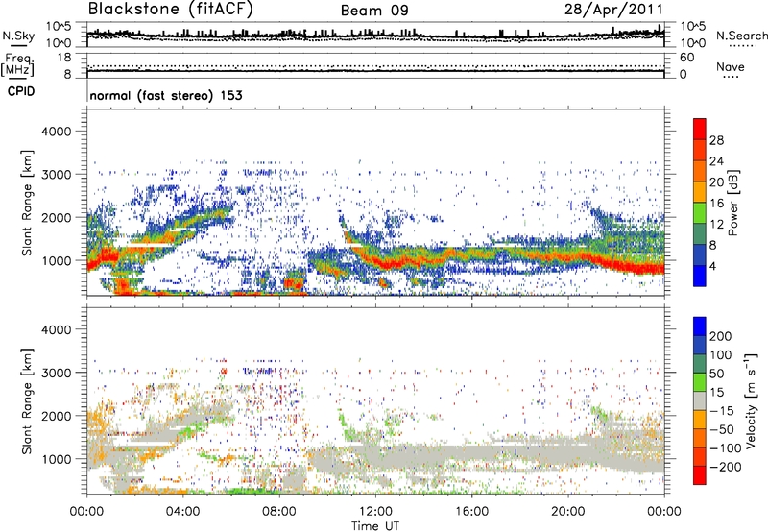Click the dark blue 4–8 dB power colorbar segment
Screen dimensions: 768x532
click(x=700, y=255)
